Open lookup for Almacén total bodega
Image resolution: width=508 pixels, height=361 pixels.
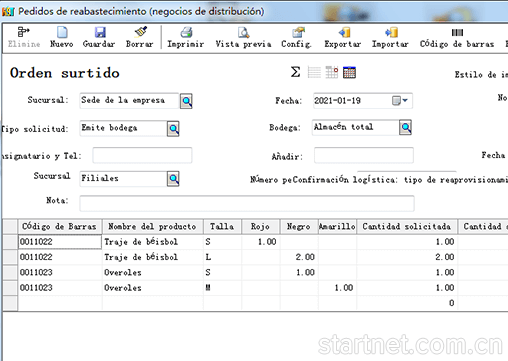(x=405, y=127)
